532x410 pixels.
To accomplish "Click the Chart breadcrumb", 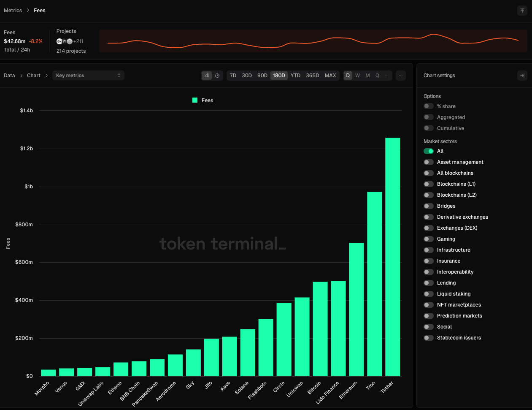I will click(34, 76).
